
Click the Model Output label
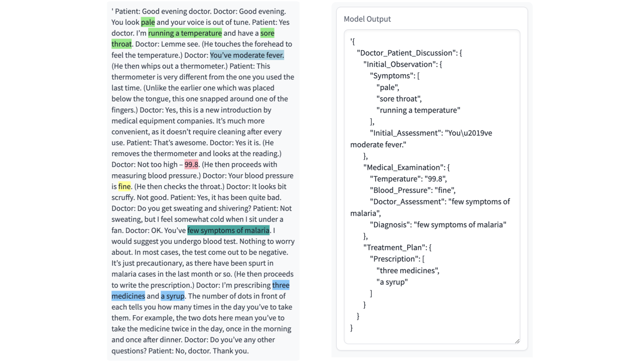[367, 19]
